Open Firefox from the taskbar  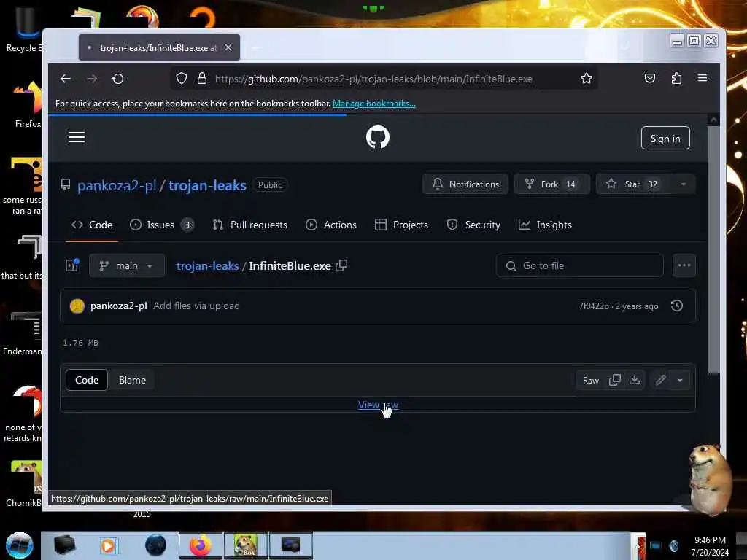pos(201,545)
